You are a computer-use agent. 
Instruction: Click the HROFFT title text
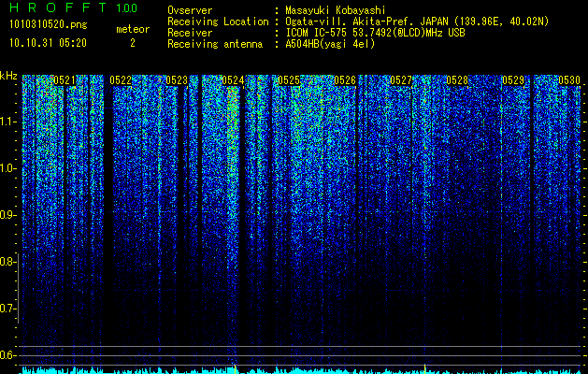[x=59, y=7]
